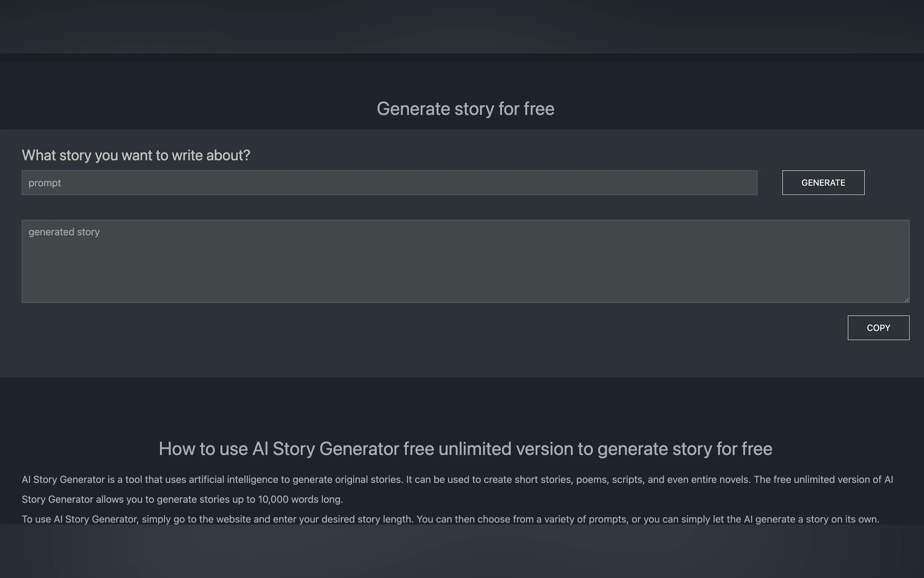Click the '10,000' number in the description
The image size is (924, 578).
(x=273, y=499)
